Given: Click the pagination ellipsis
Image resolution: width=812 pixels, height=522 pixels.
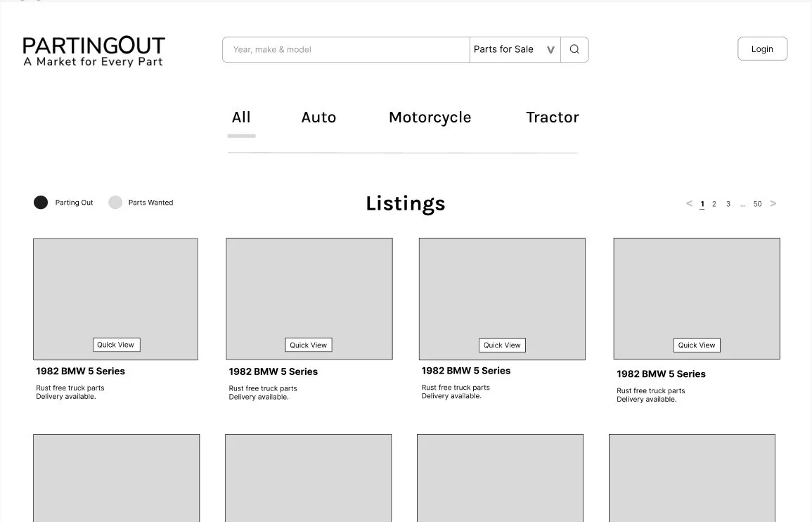Looking at the screenshot, I should (742, 205).
